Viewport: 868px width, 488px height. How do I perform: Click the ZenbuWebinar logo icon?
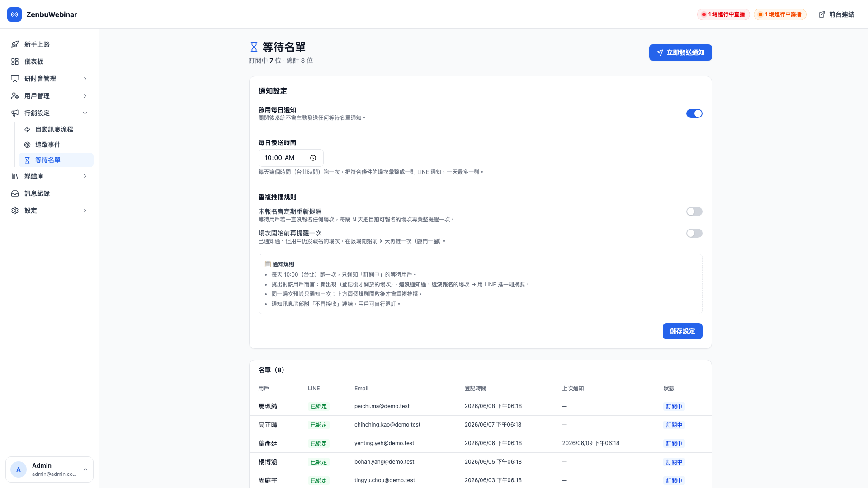14,14
